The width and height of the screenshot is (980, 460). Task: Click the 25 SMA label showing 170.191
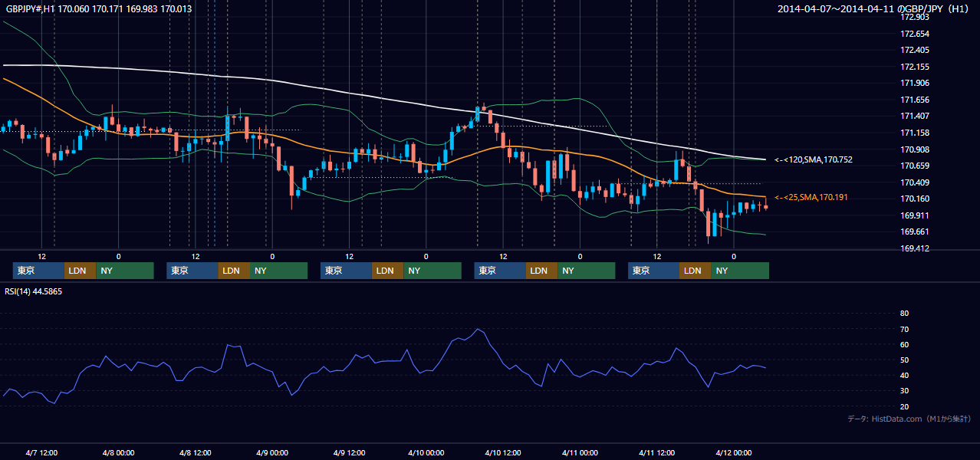pos(811,197)
